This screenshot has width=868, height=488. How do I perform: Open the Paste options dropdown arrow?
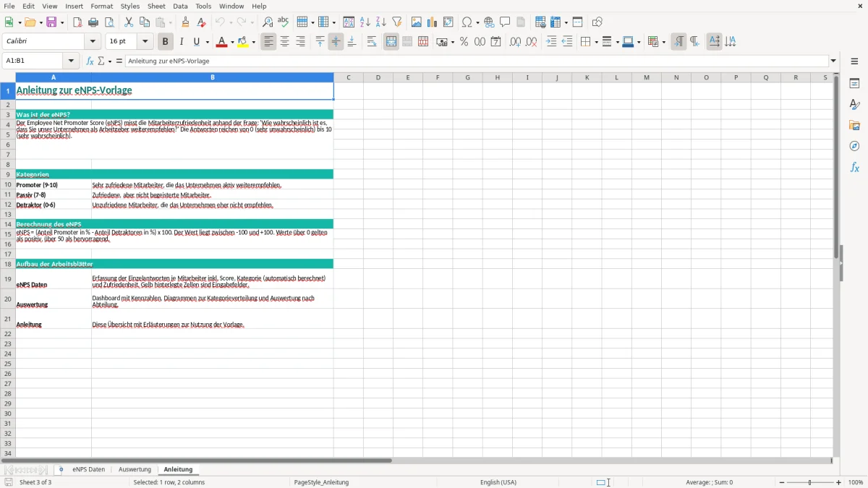pyautogui.click(x=170, y=22)
